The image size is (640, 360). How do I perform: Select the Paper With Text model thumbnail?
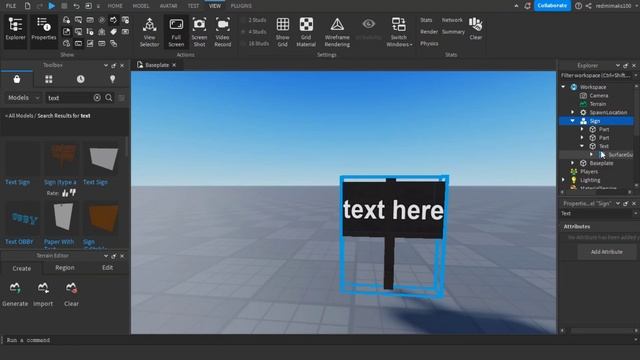(62, 219)
